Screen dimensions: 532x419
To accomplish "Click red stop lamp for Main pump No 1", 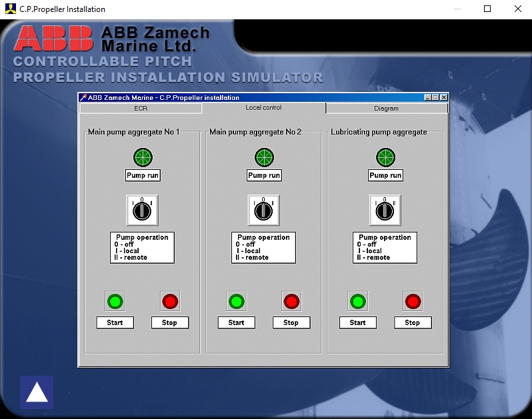I will [x=170, y=301].
